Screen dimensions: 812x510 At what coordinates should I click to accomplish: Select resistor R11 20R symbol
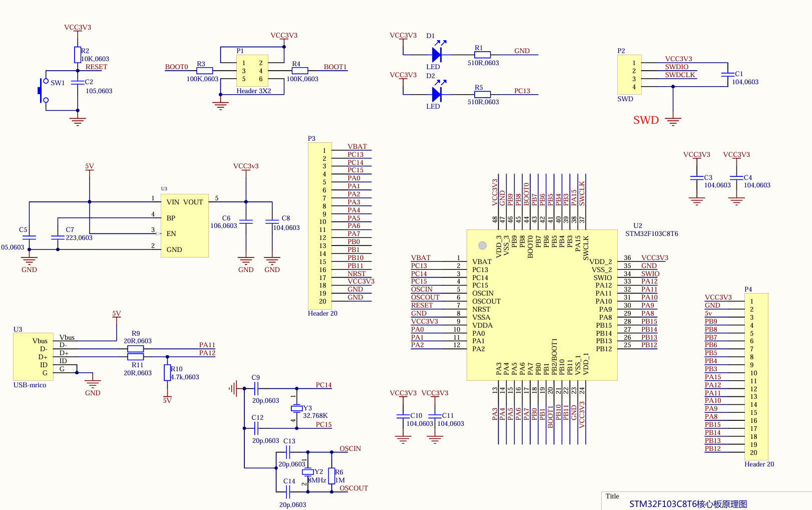point(136,357)
